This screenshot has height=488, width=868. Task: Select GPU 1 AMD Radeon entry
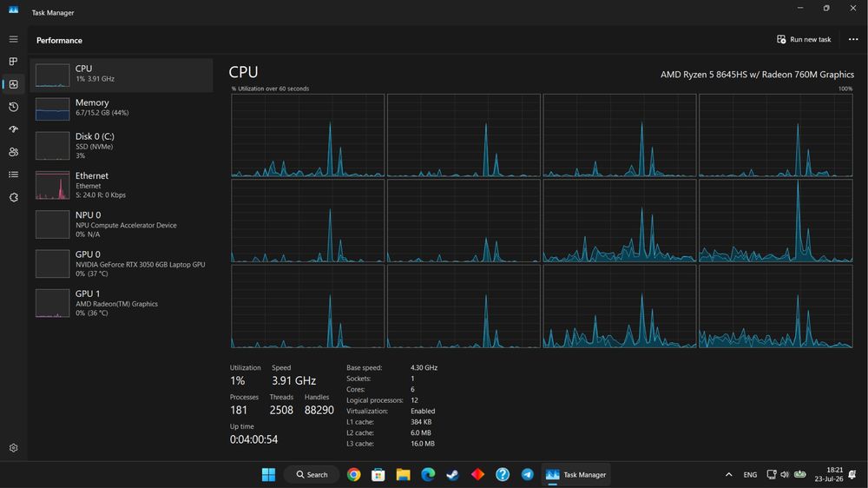[122, 303]
